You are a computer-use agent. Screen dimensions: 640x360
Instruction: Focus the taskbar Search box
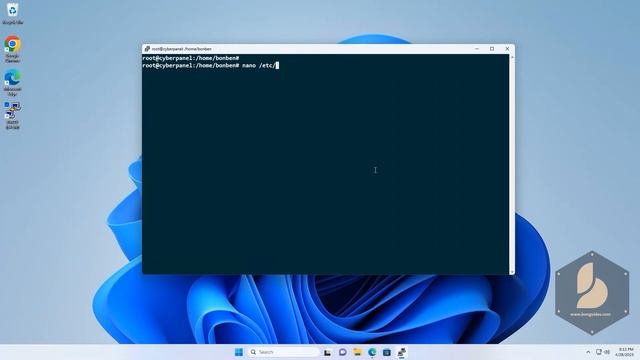(x=284, y=352)
